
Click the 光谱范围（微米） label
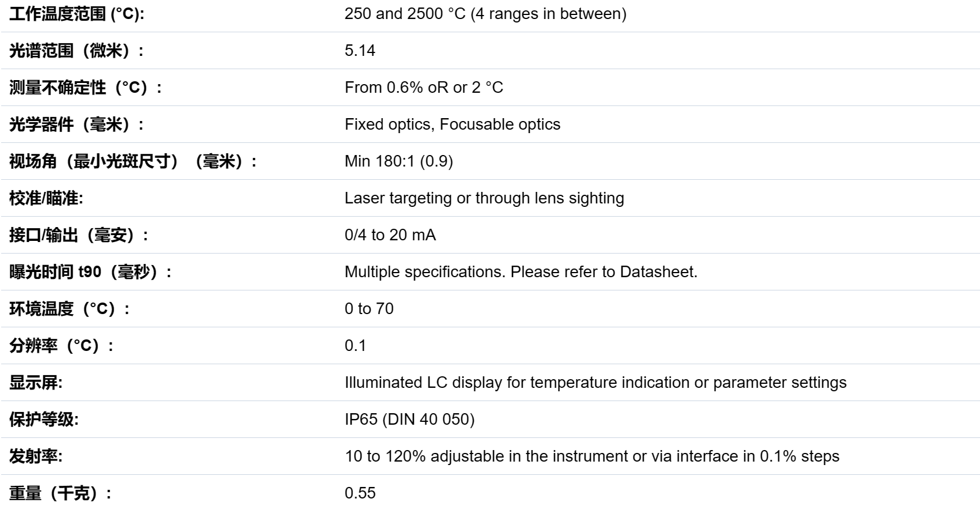(x=77, y=51)
